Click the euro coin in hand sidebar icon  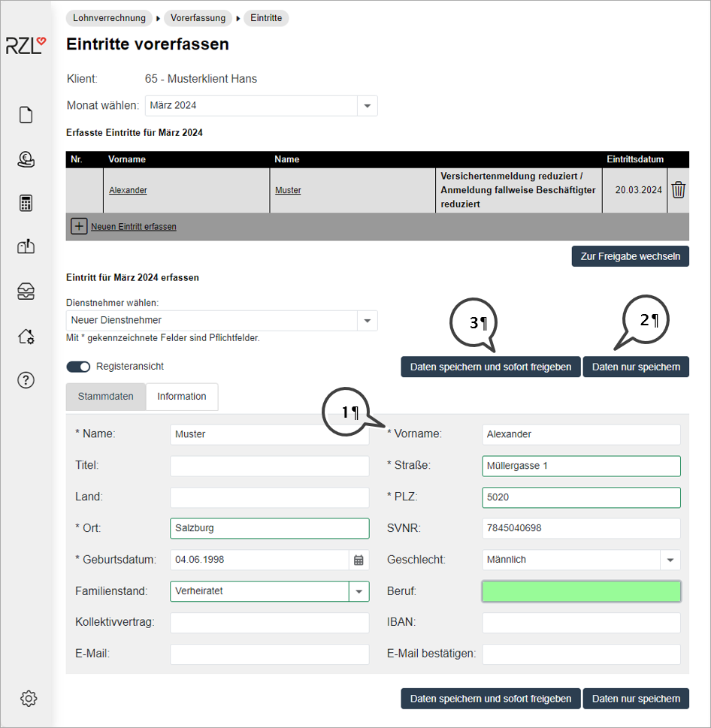pyautogui.click(x=26, y=159)
